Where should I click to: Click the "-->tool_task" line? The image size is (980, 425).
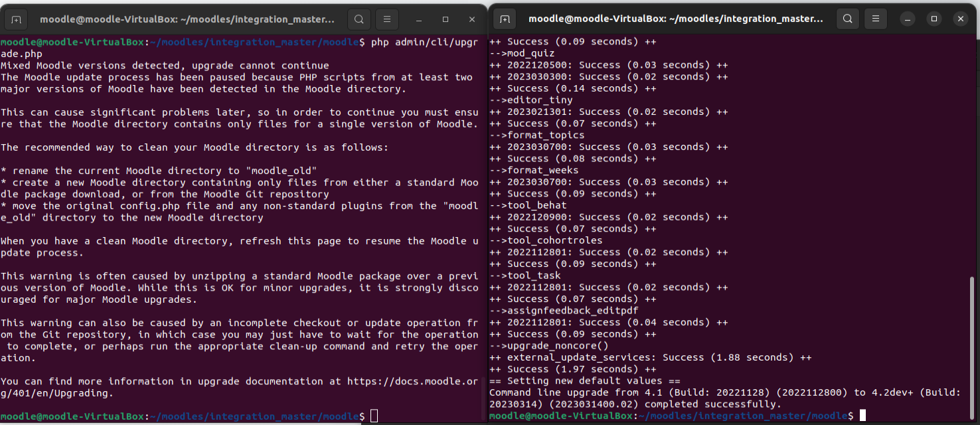(525, 276)
